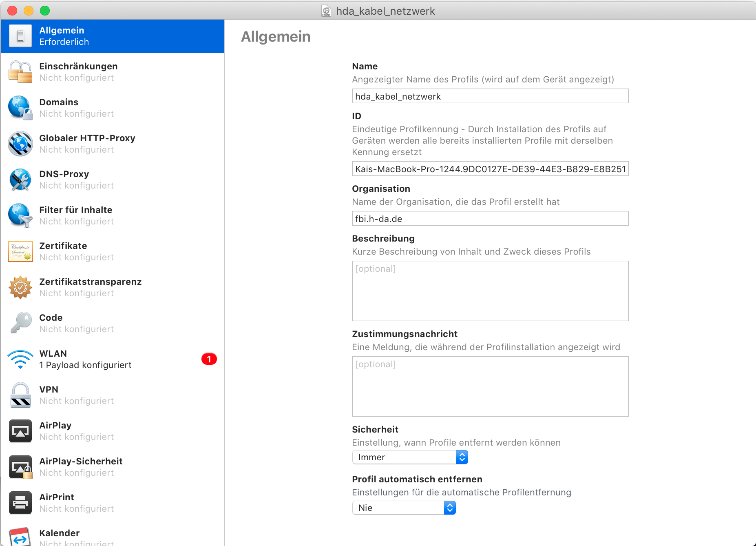Viewport: 756px width, 546px height.
Task: Focus the ID profile identifier field
Action: (x=490, y=169)
